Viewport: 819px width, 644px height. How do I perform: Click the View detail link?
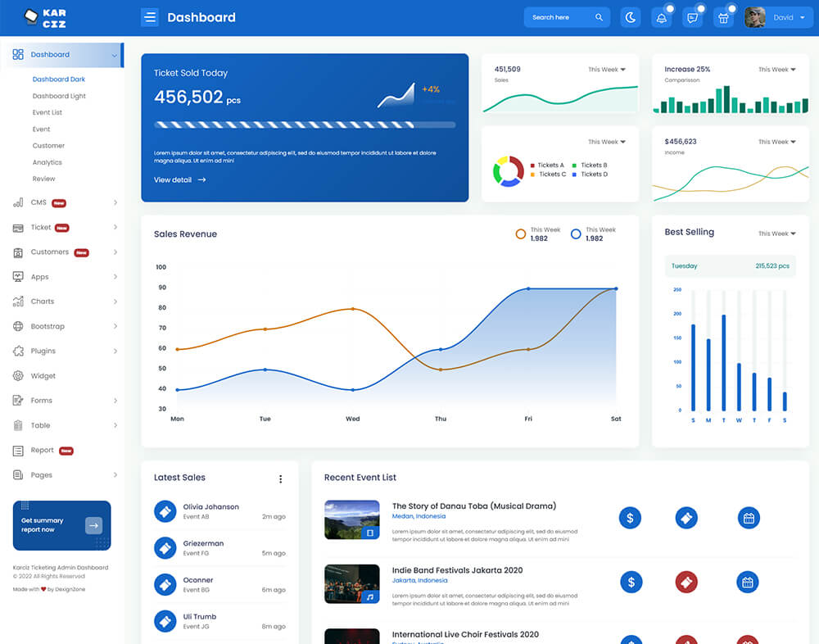tap(179, 179)
